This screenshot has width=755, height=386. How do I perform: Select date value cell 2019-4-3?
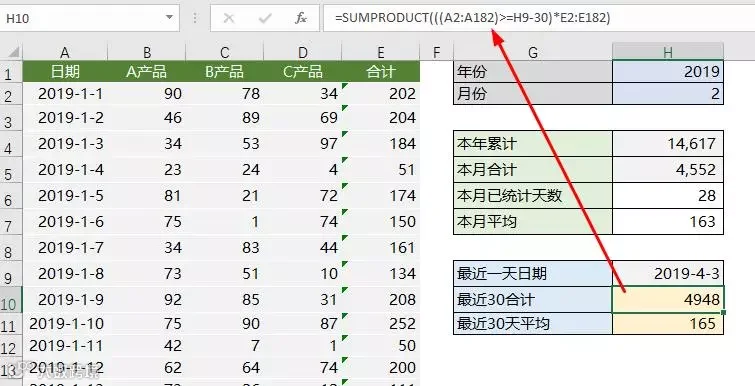[x=668, y=273]
